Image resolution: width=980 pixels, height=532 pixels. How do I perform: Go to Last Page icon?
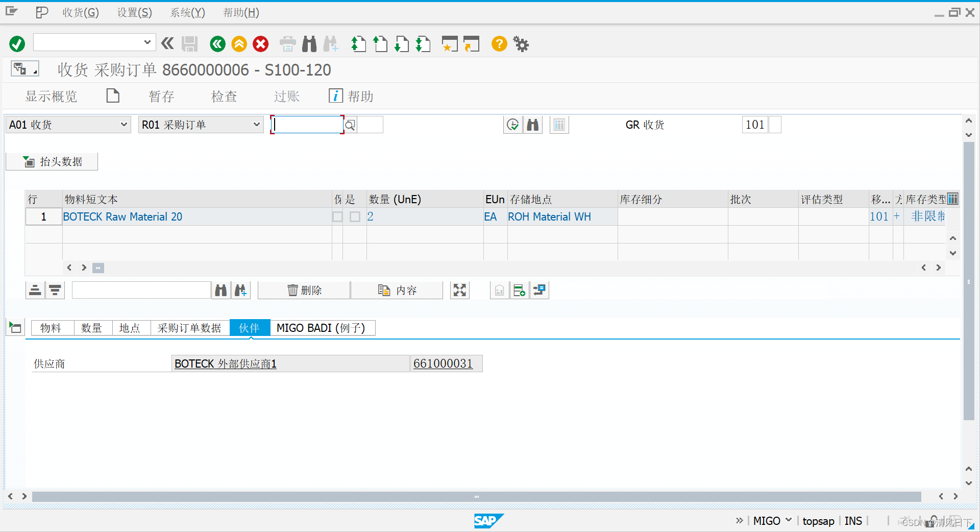pos(423,44)
